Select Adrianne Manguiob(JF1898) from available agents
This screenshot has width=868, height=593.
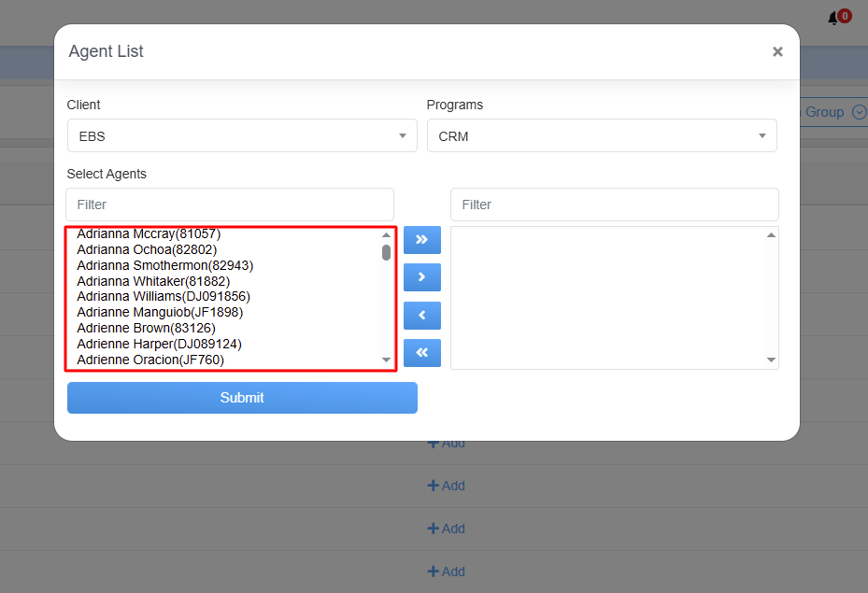coord(160,312)
